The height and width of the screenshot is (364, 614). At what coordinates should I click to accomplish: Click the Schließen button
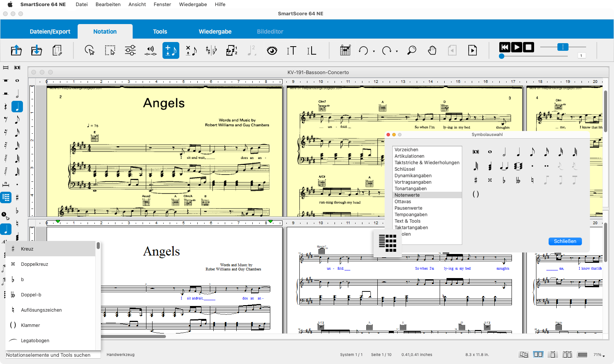click(565, 241)
